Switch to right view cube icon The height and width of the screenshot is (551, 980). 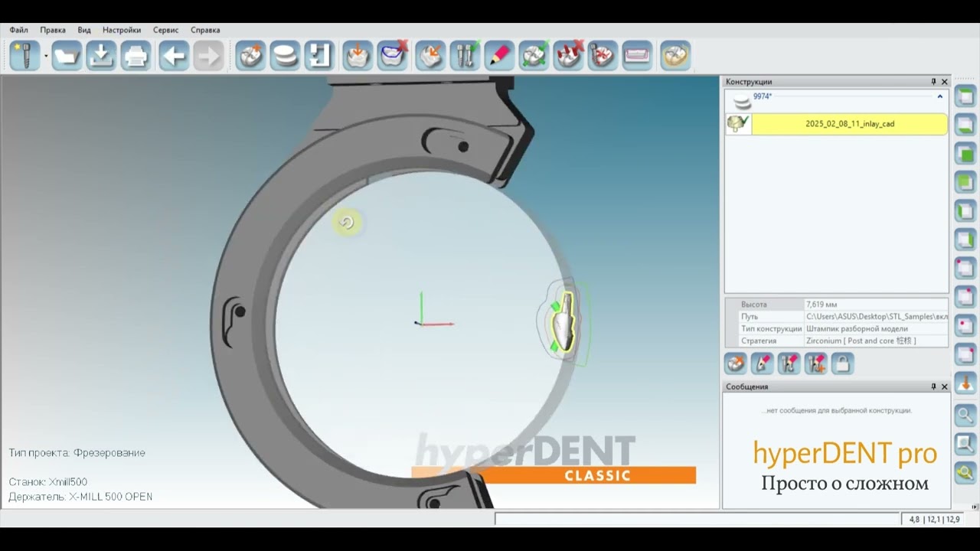tap(965, 240)
